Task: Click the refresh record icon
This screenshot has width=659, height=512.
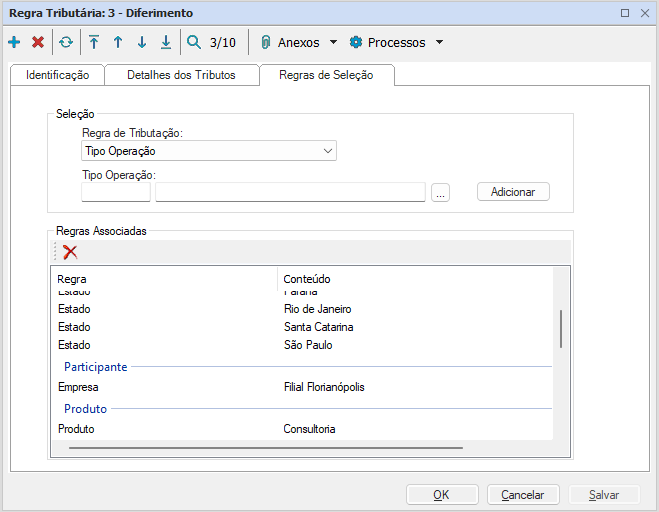Action: point(66,43)
